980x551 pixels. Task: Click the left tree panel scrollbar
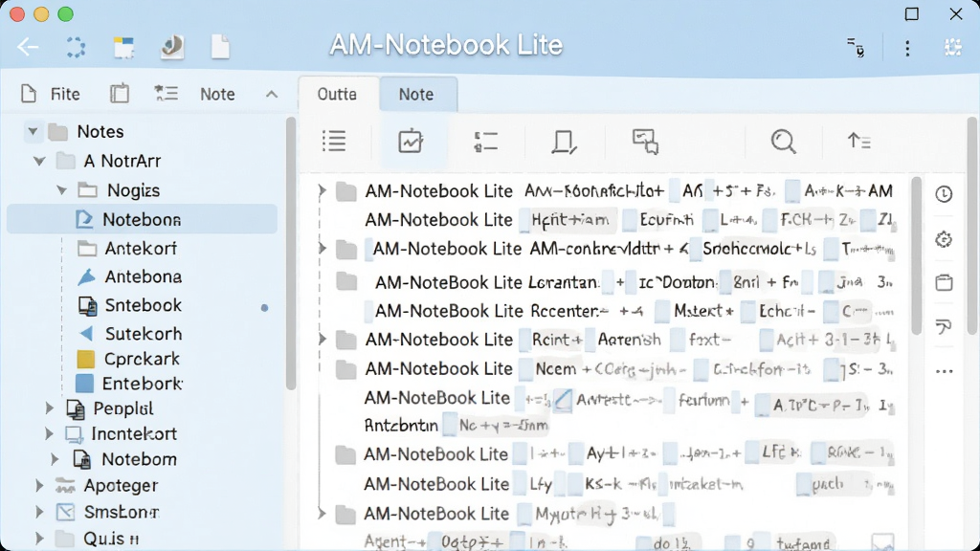291,253
